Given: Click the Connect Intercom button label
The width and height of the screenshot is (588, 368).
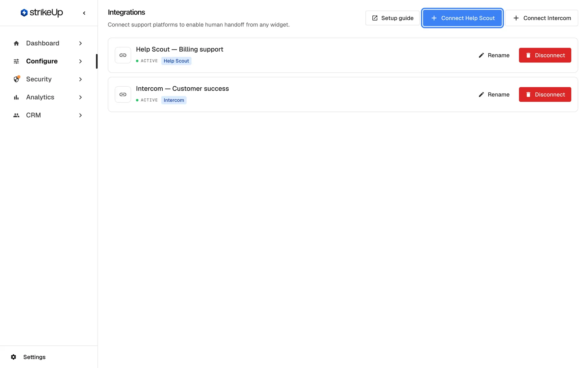Looking at the screenshot, I should (x=547, y=18).
